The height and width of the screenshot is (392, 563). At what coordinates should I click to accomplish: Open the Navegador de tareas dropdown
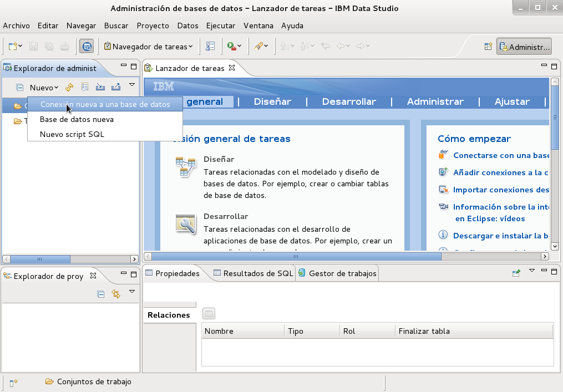[x=148, y=47]
